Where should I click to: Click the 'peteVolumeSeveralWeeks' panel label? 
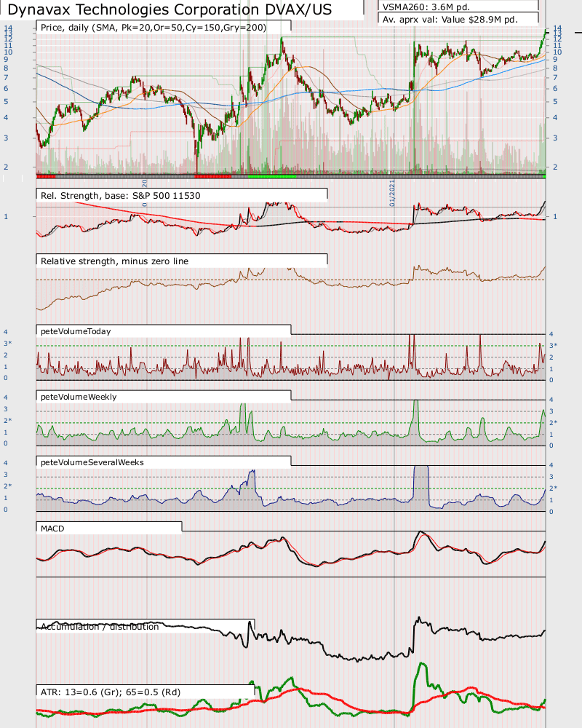pos(92,462)
